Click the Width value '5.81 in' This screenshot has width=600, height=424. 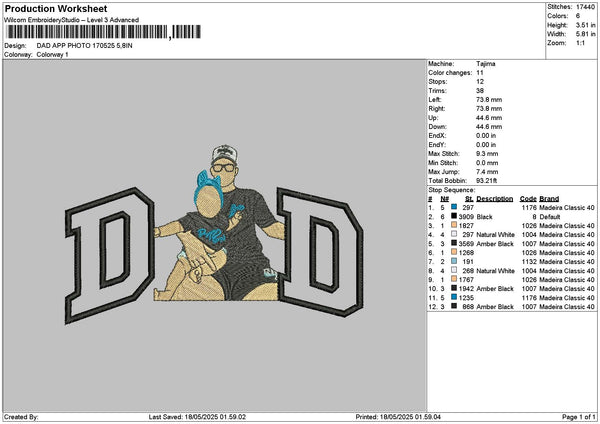585,34
